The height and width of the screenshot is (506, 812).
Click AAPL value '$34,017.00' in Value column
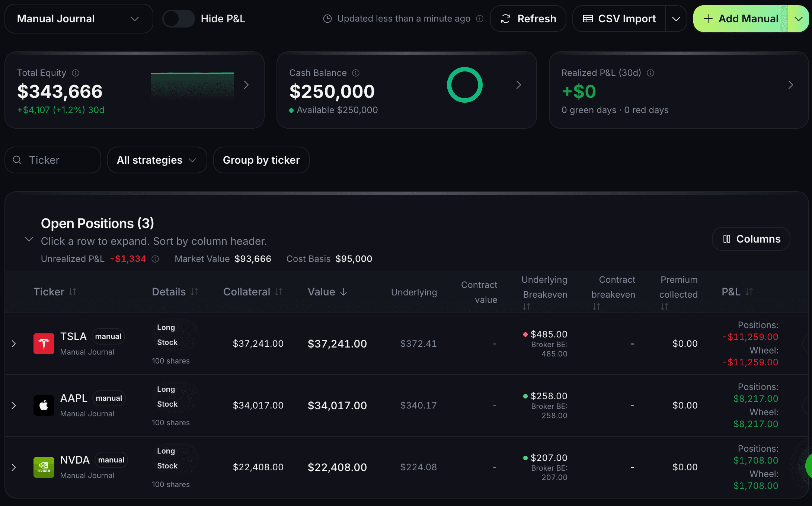click(337, 406)
